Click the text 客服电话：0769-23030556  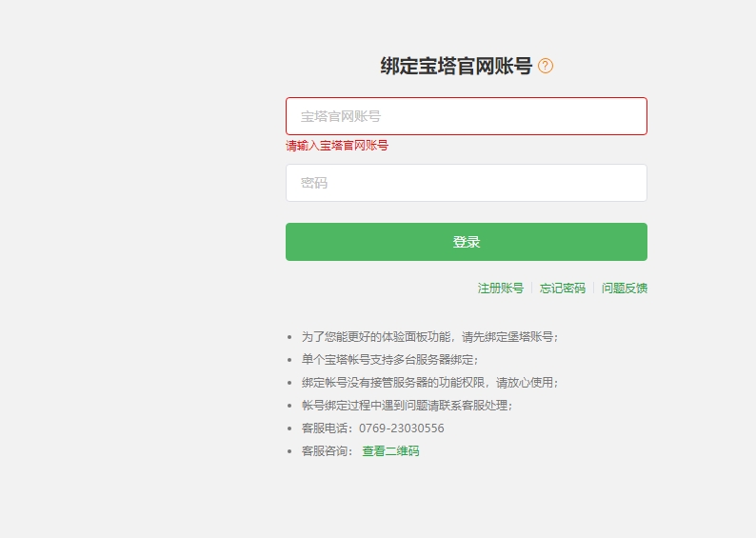coord(372,428)
